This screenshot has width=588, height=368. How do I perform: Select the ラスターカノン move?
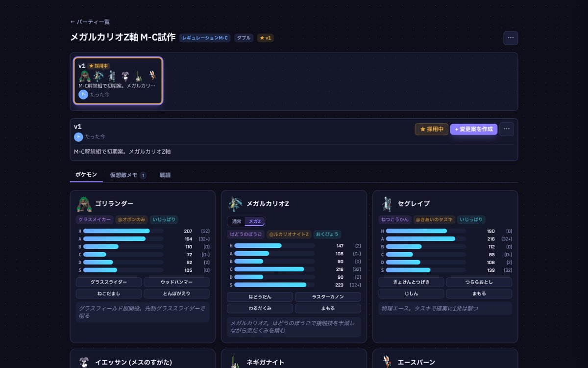[328, 297]
